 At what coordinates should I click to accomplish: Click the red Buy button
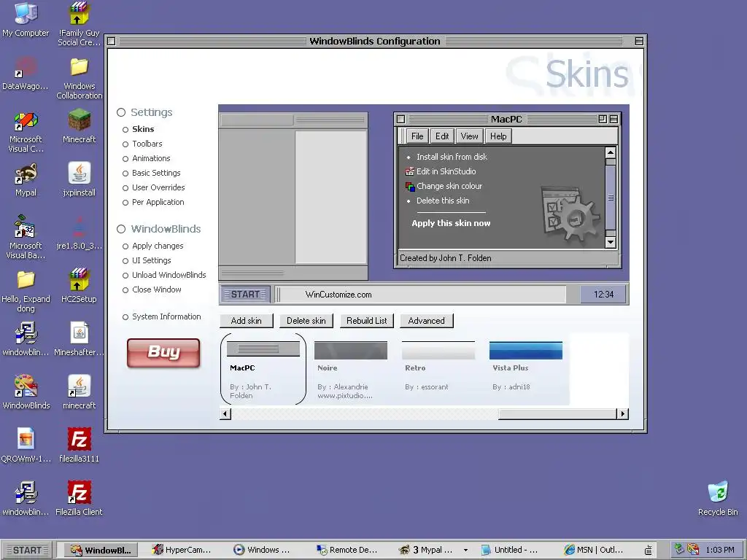(x=163, y=353)
